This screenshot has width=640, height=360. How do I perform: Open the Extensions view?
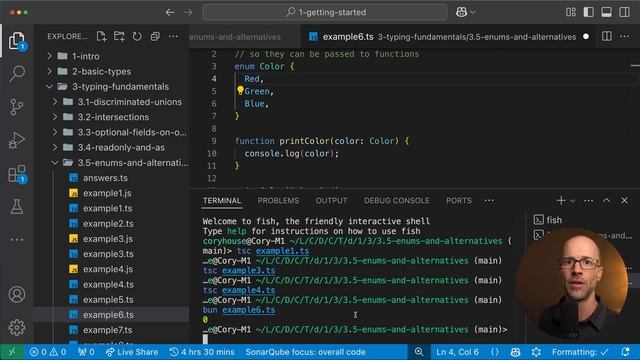click(17, 174)
